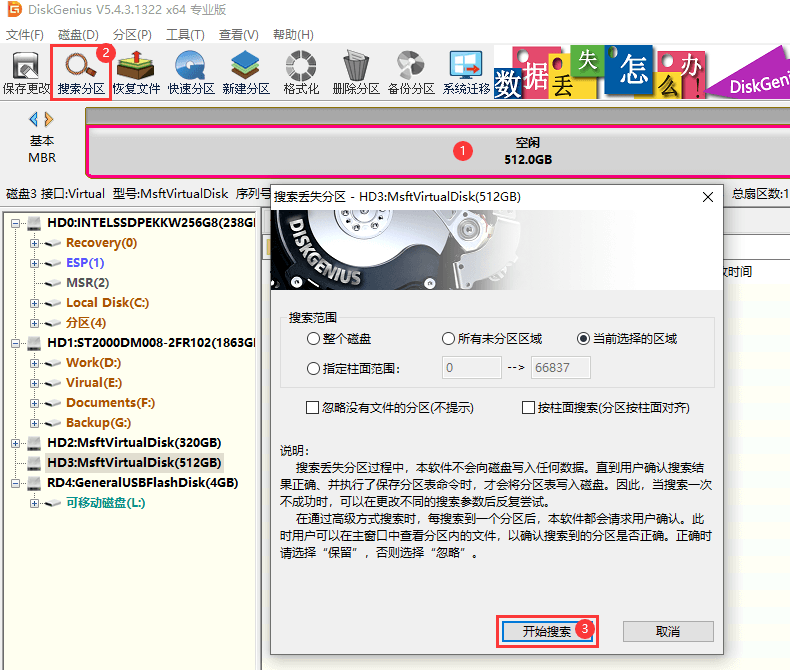Select the 格式化 format icon

[301, 73]
